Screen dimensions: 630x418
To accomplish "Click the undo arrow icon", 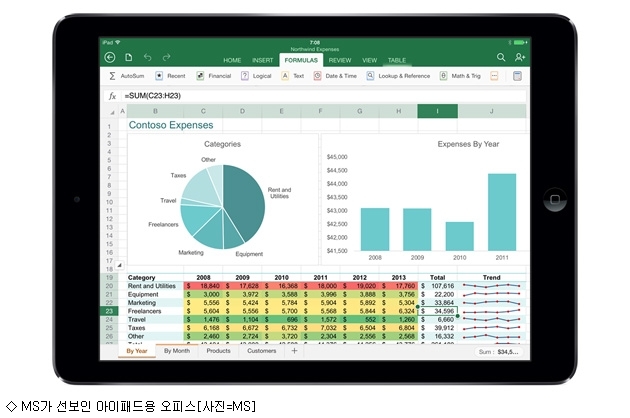I will click(147, 57).
